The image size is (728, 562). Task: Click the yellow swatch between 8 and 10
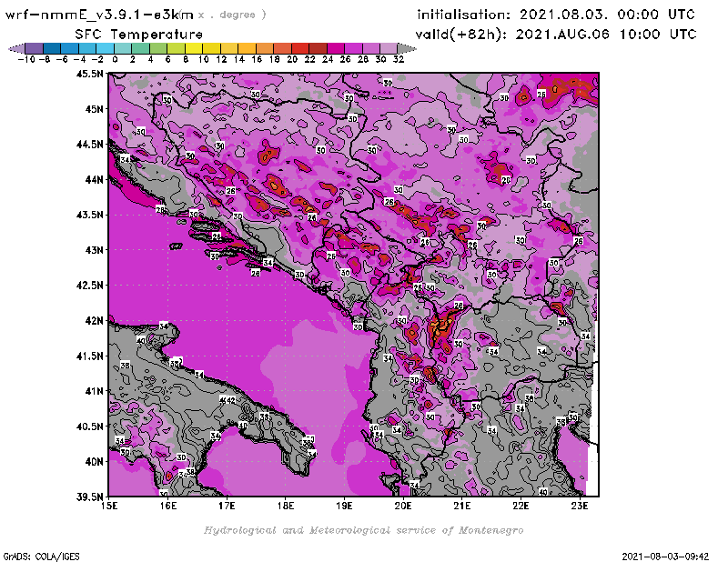tap(194, 48)
